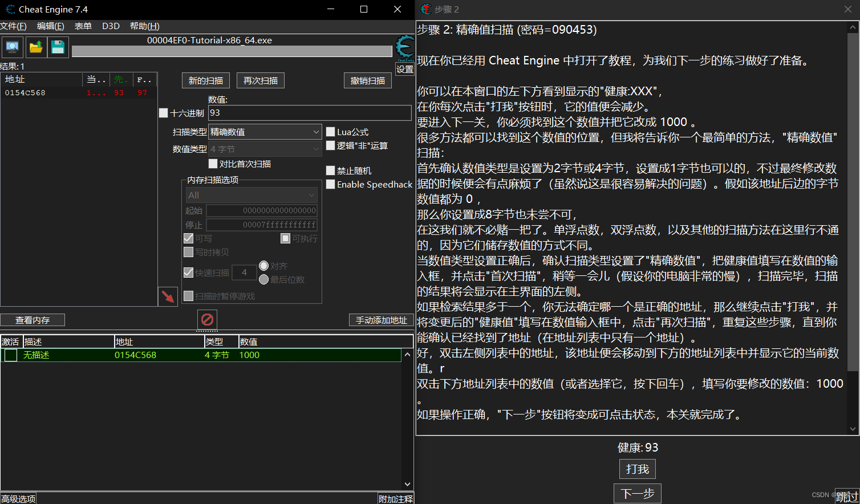Click tutorial text scrollbar up arrow

coord(853,27)
